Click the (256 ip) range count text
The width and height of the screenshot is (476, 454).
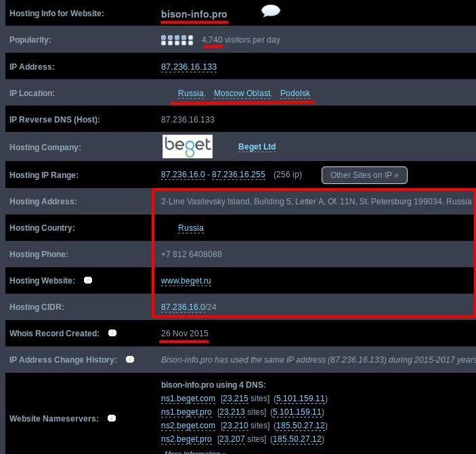click(x=288, y=175)
